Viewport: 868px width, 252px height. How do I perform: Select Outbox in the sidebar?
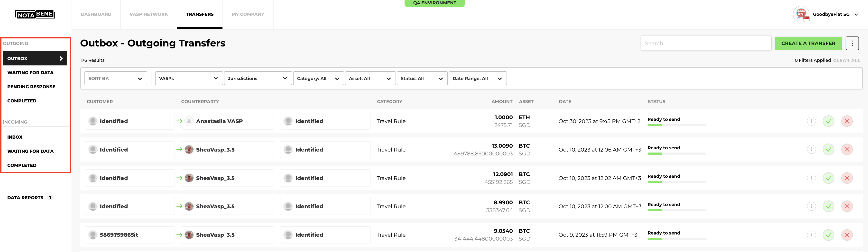pos(35,58)
